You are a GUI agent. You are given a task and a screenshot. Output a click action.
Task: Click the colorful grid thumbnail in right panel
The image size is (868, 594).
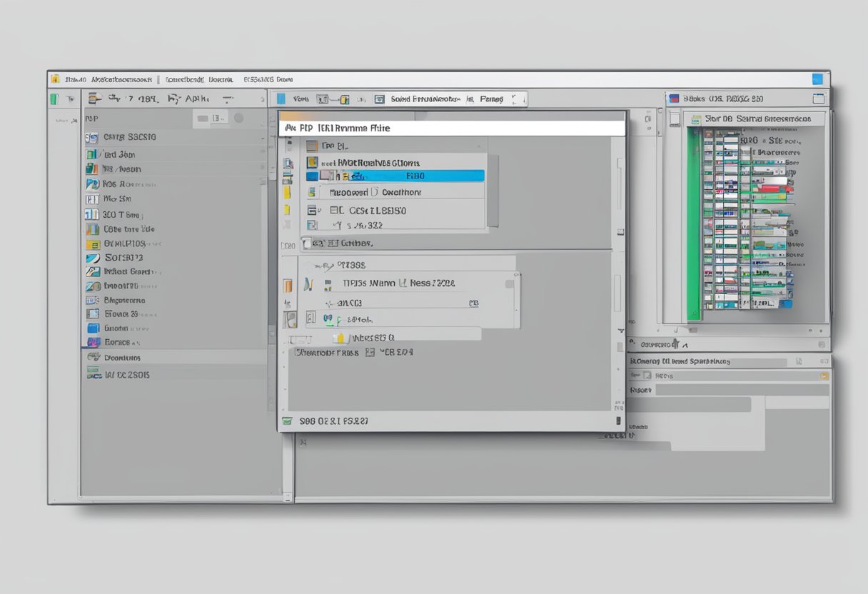click(742, 221)
